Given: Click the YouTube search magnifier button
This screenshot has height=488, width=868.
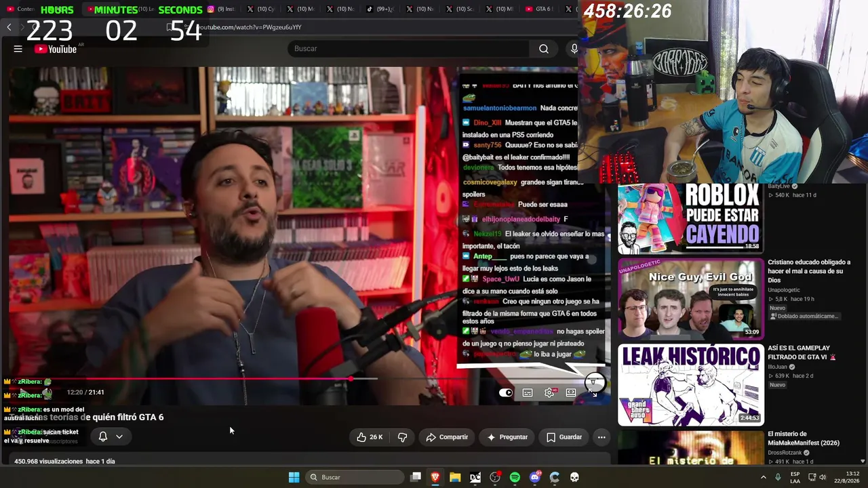Looking at the screenshot, I should [544, 49].
